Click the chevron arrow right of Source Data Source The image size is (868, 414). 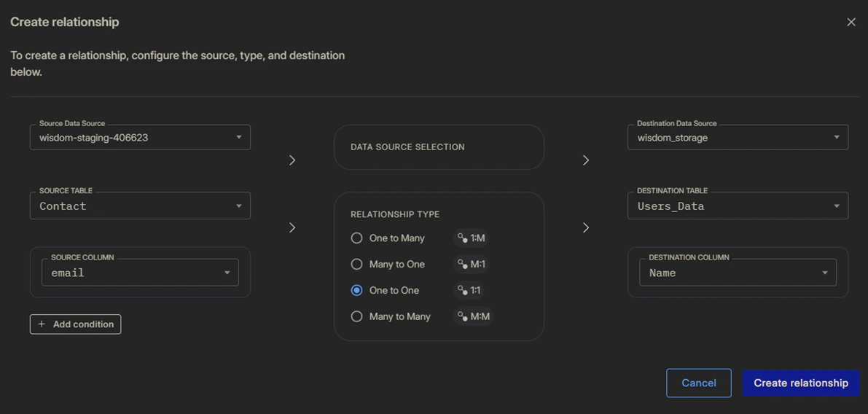tap(292, 160)
